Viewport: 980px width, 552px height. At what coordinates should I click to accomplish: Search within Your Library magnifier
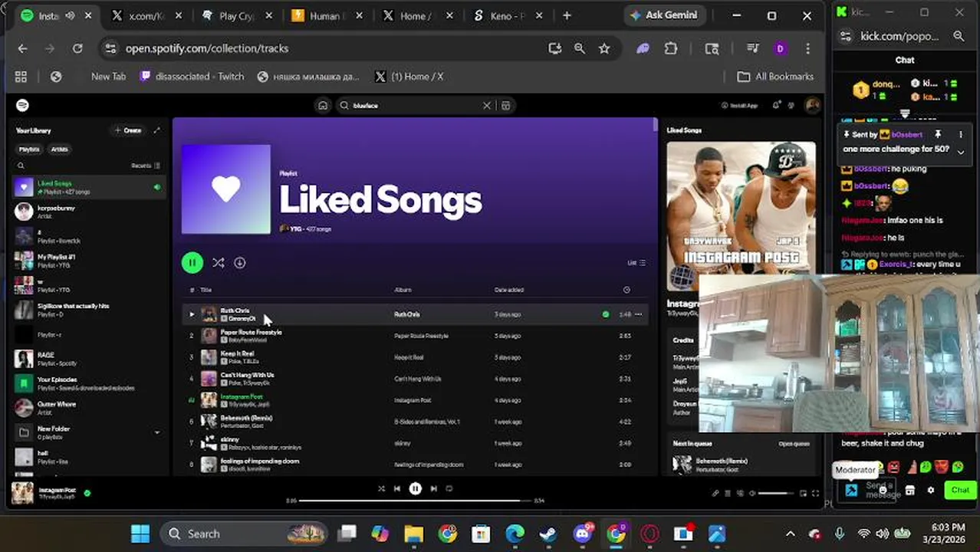tap(21, 166)
